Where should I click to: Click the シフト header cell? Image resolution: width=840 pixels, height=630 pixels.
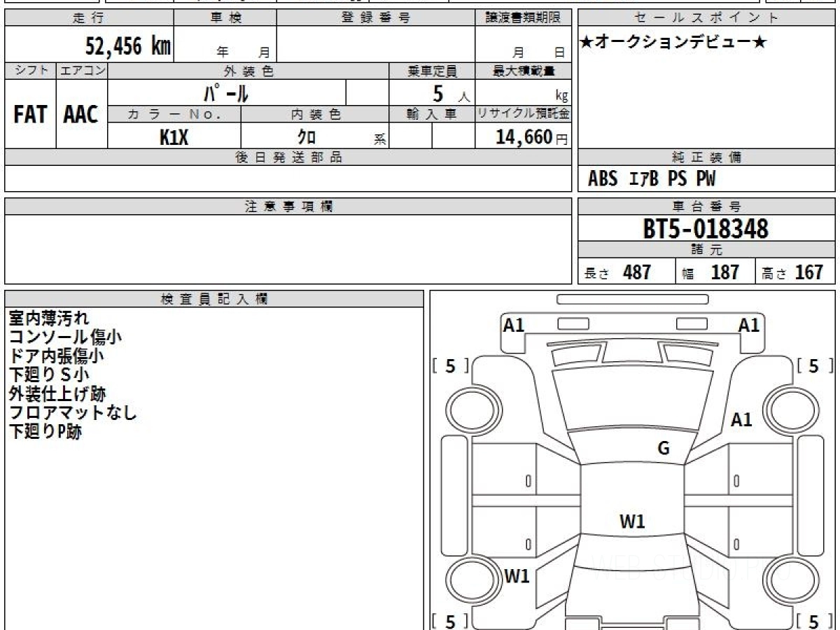pos(30,71)
